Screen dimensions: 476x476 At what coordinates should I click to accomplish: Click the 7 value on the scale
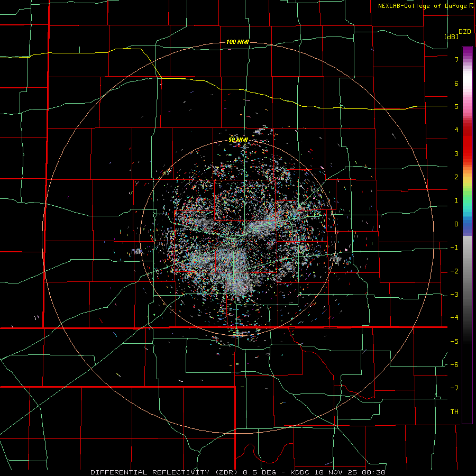[456, 59]
